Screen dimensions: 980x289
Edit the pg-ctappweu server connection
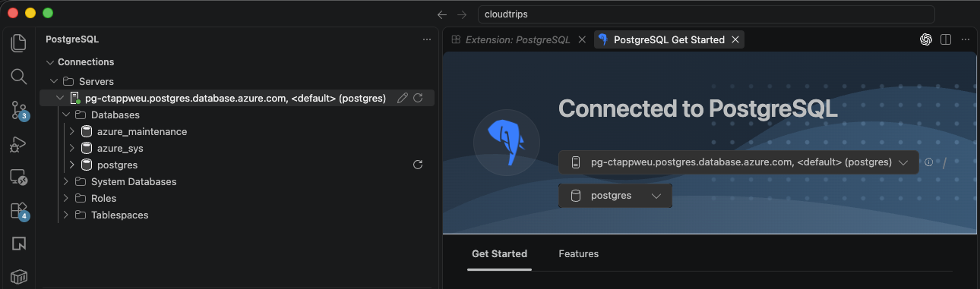tap(403, 98)
